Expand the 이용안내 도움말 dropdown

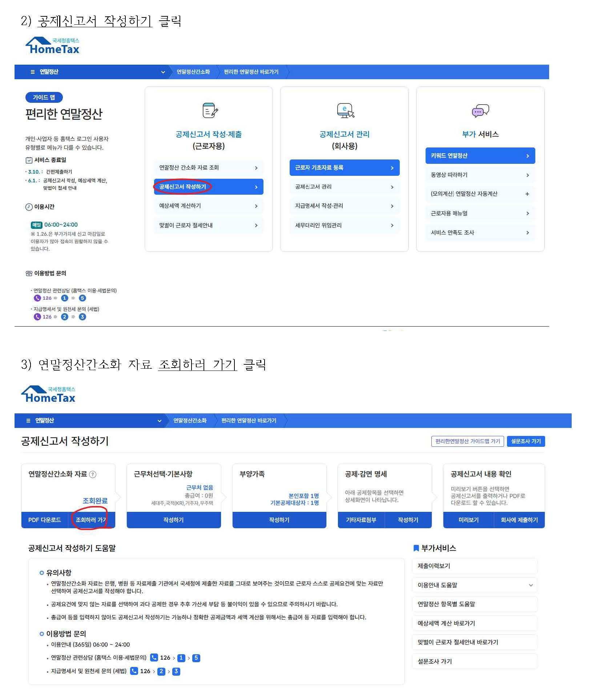tap(531, 585)
